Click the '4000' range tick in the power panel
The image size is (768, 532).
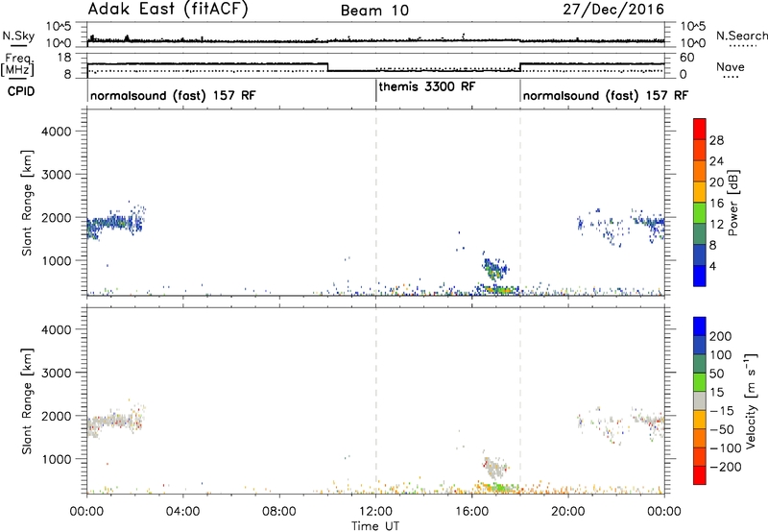point(57,132)
